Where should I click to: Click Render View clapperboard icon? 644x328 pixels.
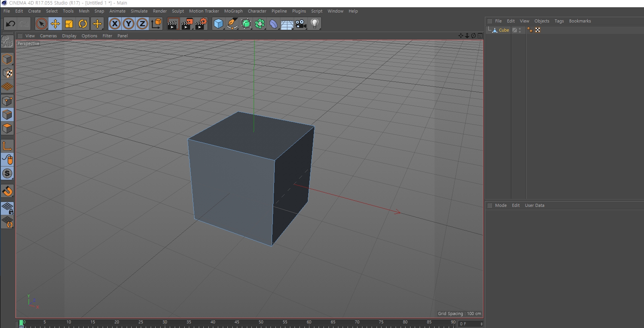pyautogui.click(x=173, y=24)
